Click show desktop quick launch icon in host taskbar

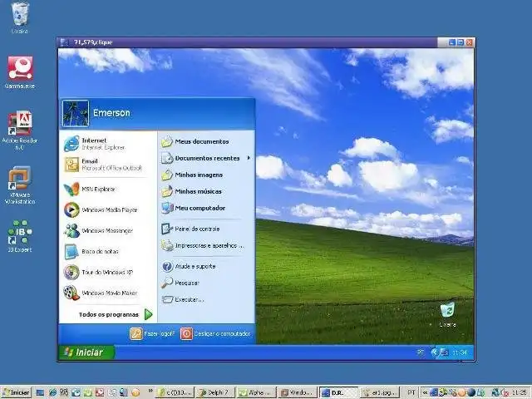point(40,393)
